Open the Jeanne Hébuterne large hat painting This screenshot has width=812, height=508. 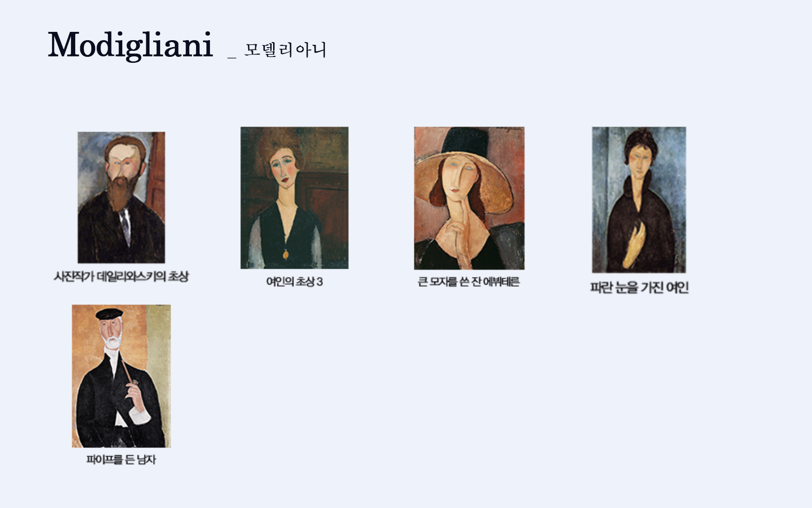(x=469, y=198)
